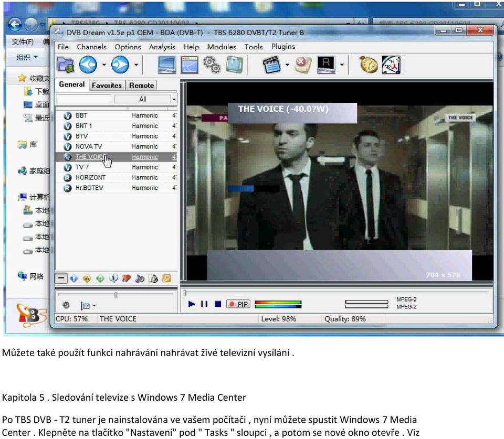Click the info bubble icon under list
This screenshot has height=439, width=504.
pyautogui.click(x=113, y=279)
